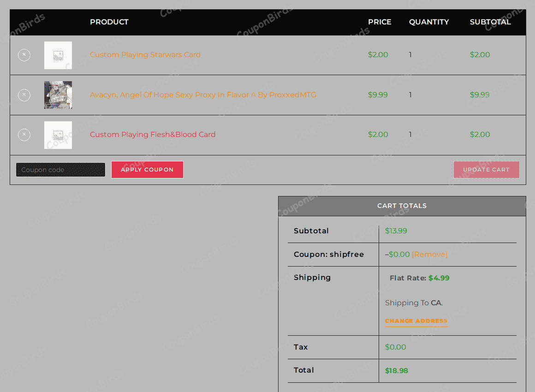Open the Change Address link

(x=416, y=321)
